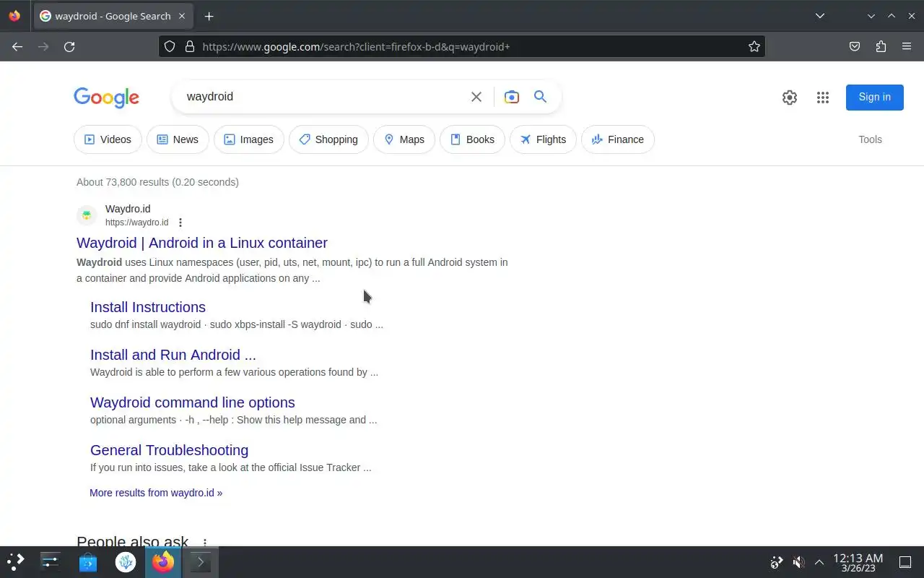Viewport: 924px width, 578px height.
Task: Switch to Flights results
Action: pyautogui.click(x=543, y=139)
